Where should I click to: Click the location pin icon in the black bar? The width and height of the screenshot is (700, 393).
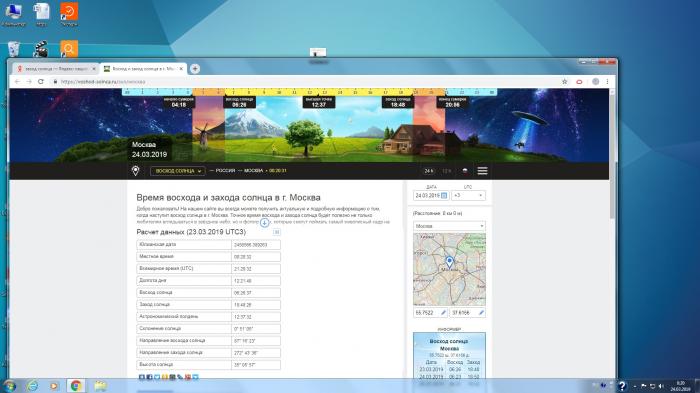coord(135,171)
